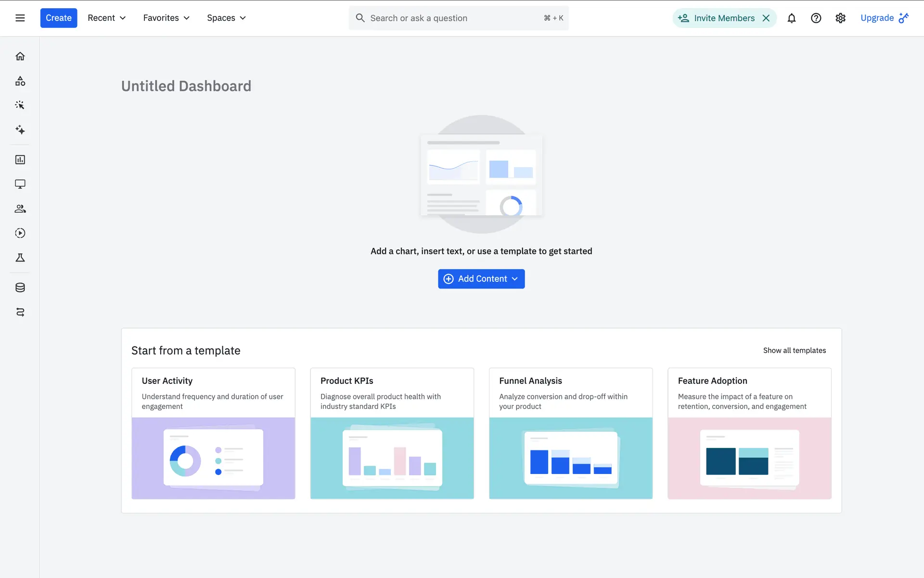Open the sparkle AI assistant icon
This screenshot has height=578, width=924.
pyautogui.click(x=20, y=130)
